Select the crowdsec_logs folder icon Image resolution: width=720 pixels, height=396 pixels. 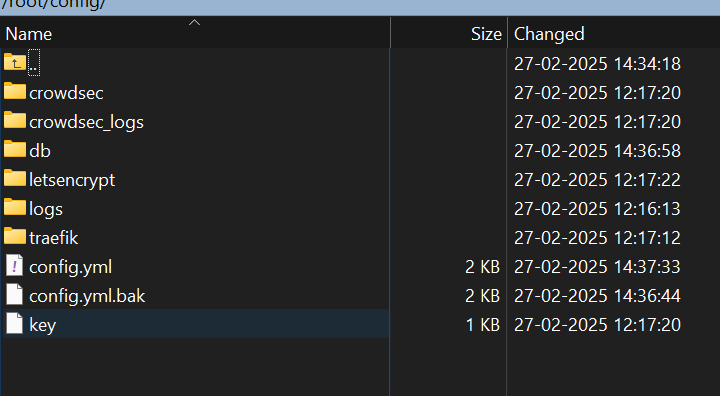[x=15, y=120]
